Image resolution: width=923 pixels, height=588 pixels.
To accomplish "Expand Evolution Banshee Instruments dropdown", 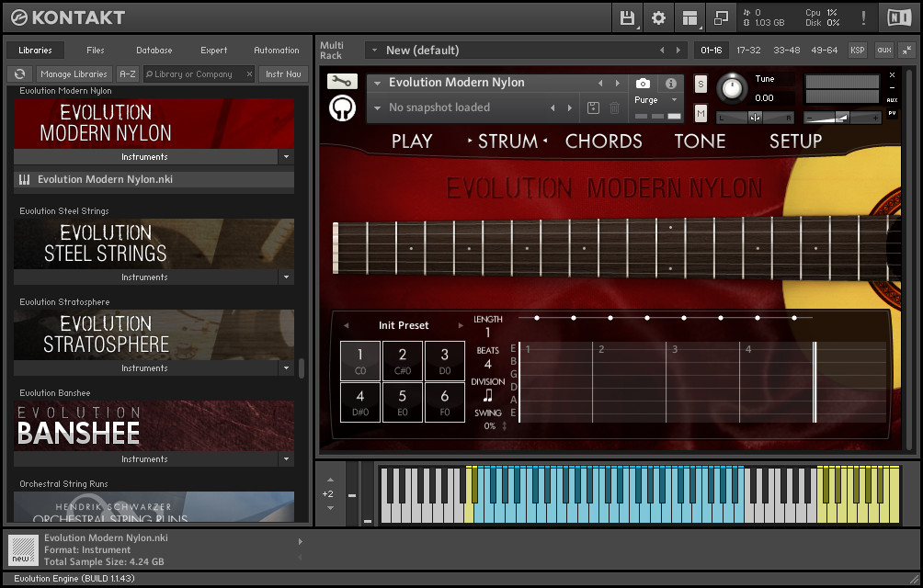I will click(x=286, y=459).
